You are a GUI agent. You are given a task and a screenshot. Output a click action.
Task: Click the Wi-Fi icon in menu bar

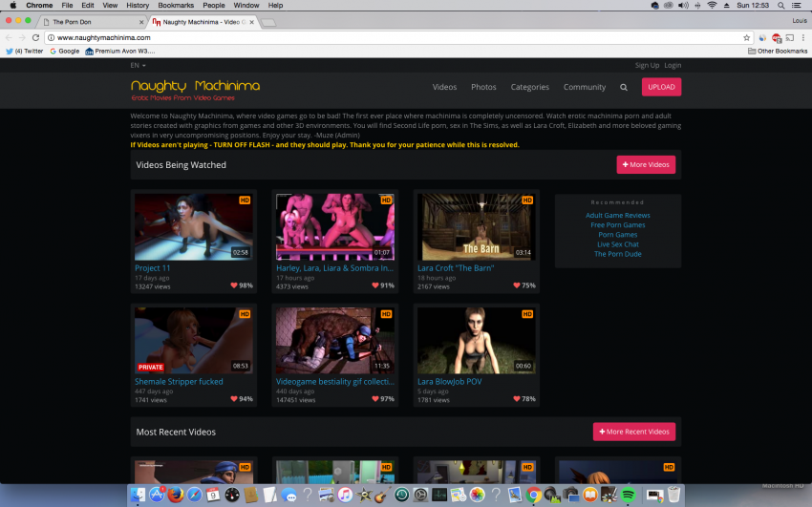click(x=712, y=6)
